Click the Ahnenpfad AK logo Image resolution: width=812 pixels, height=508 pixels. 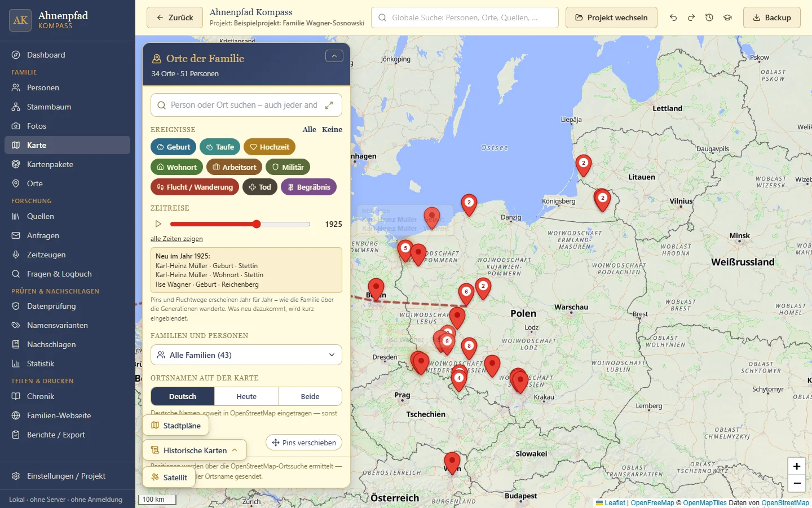point(20,20)
